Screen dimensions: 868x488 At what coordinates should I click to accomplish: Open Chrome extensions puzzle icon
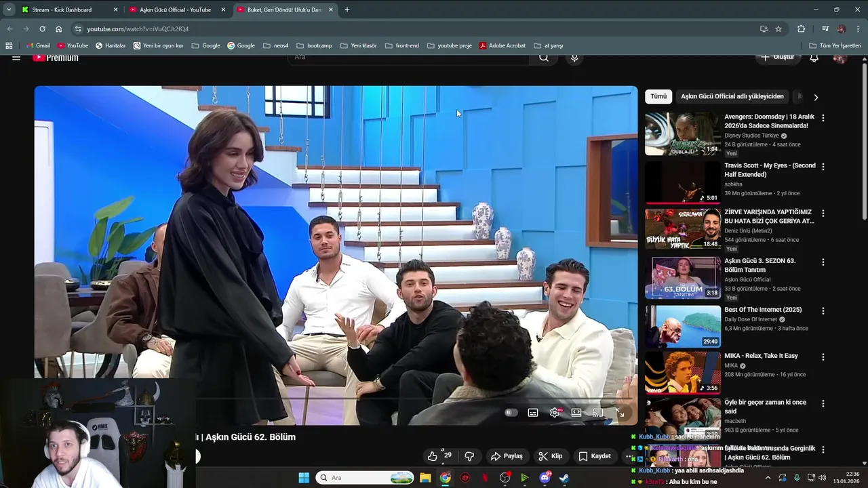click(x=802, y=29)
